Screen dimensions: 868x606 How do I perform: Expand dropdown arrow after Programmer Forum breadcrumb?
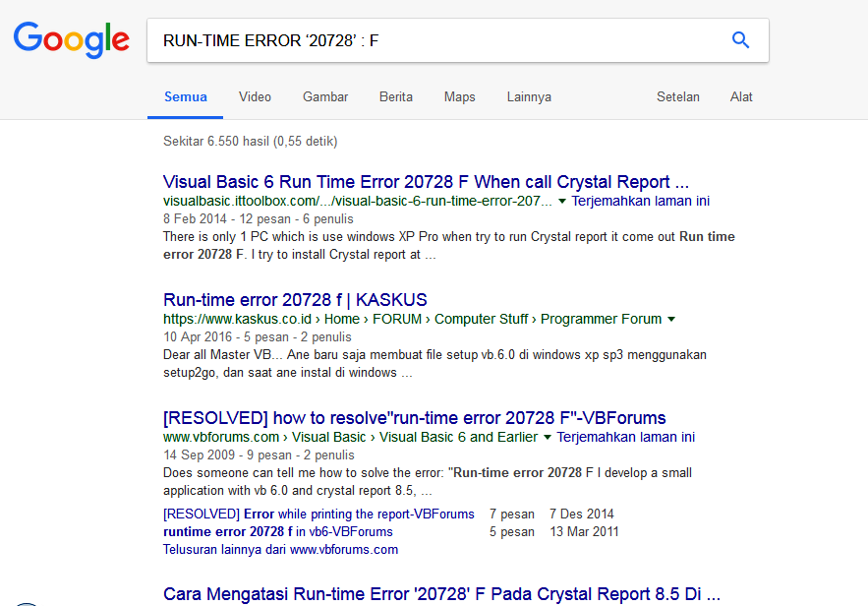coord(671,319)
